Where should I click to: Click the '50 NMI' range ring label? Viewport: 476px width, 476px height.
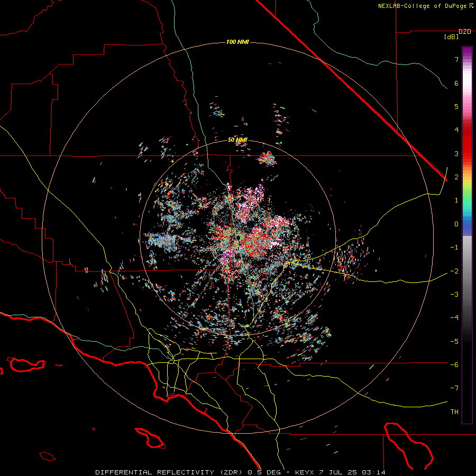[237, 140]
